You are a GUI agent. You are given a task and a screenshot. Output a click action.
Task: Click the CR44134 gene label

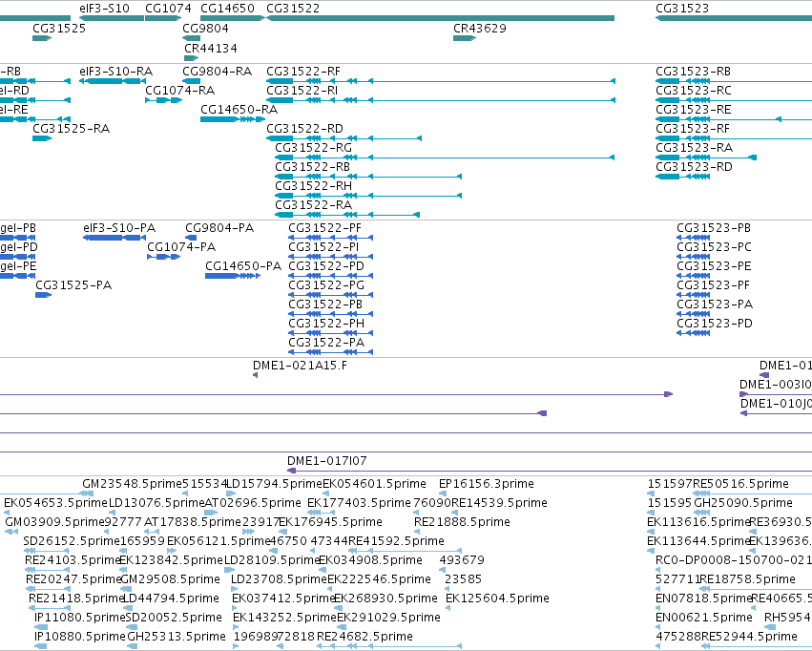211,48
